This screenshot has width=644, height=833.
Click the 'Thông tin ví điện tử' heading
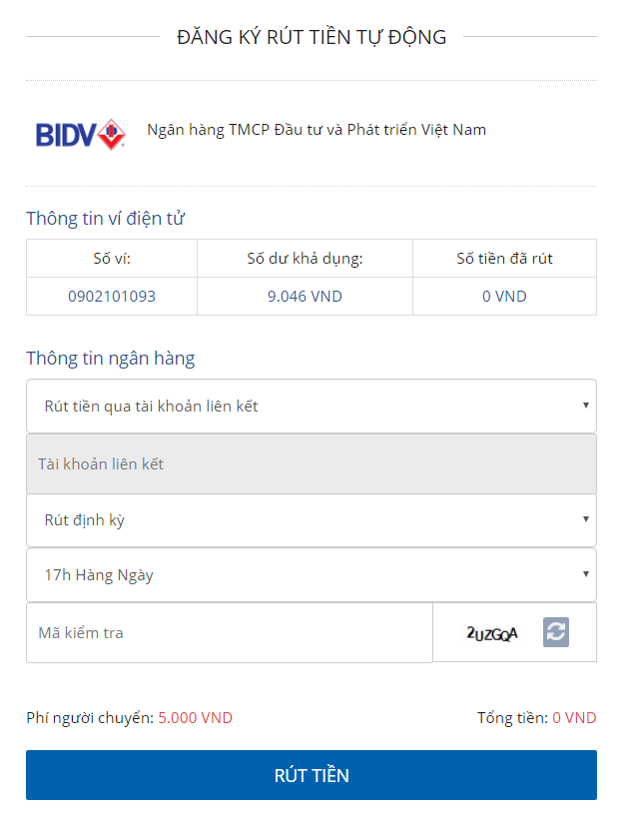(105, 219)
